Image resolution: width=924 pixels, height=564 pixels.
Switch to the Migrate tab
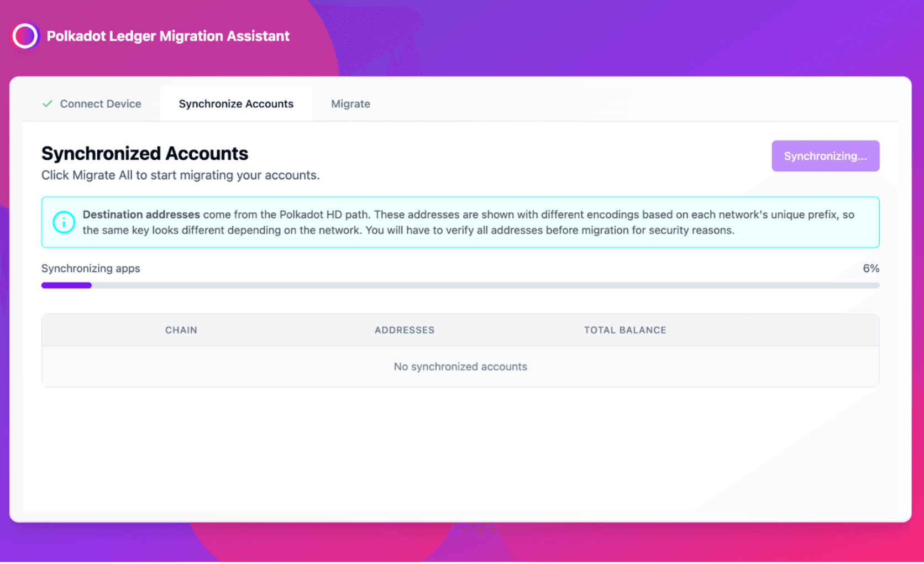(x=350, y=104)
